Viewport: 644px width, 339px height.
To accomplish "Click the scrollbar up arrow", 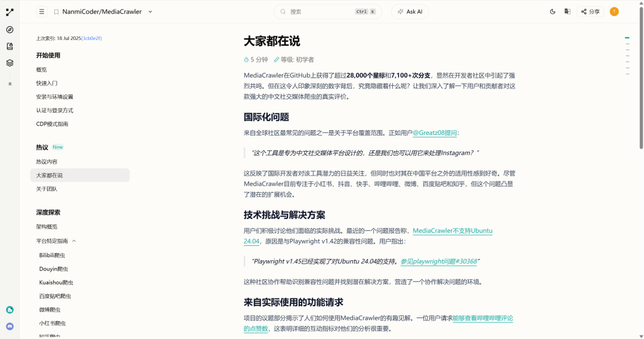I will point(641,3).
